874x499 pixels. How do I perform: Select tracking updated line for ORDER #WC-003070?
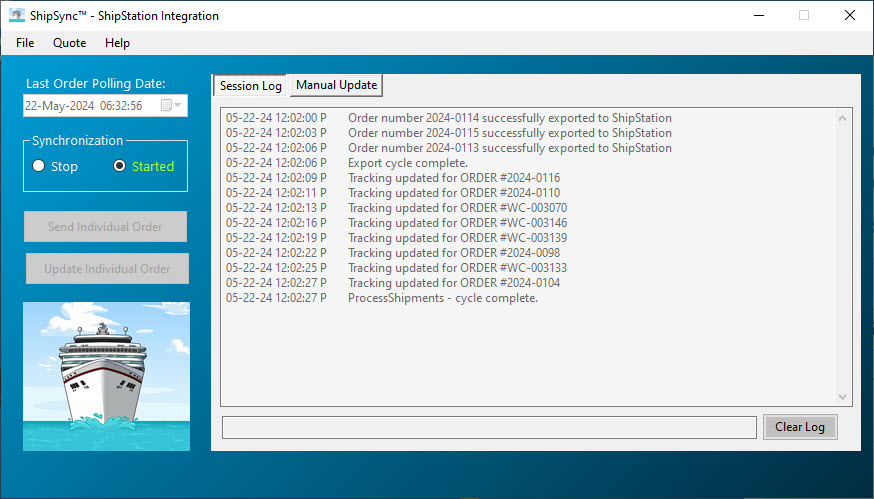click(x=396, y=209)
